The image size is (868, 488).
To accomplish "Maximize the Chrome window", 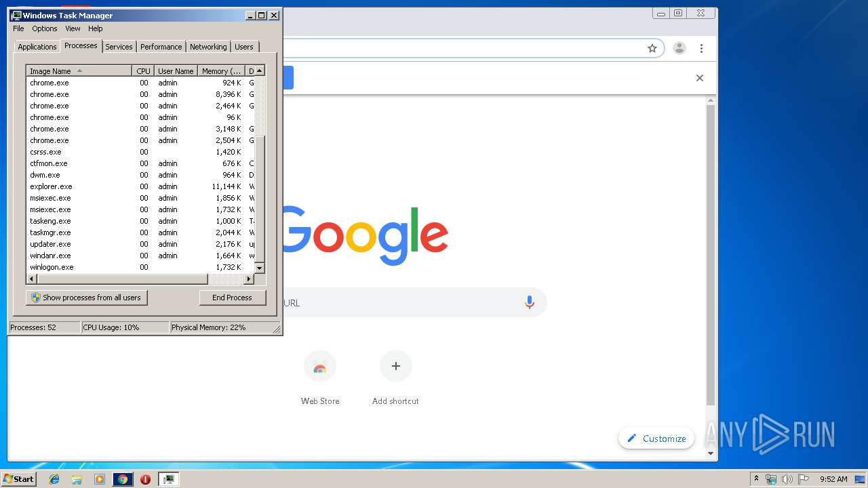I will [x=677, y=13].
